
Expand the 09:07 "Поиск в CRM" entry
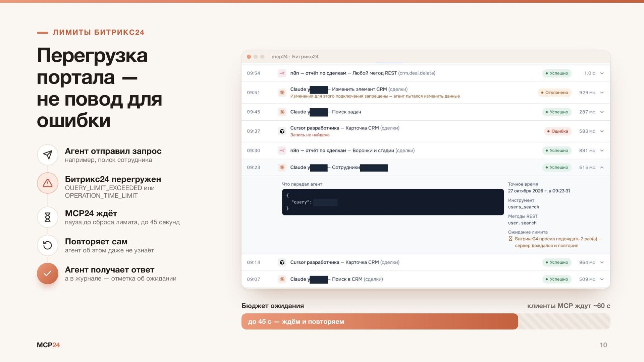coord(602,279)
